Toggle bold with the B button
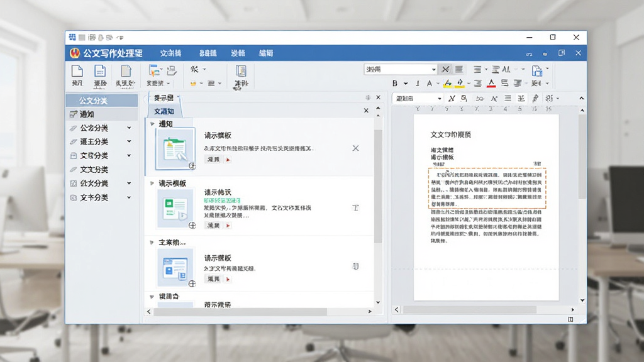Viewport: 644px width, 362px height. 395,84
